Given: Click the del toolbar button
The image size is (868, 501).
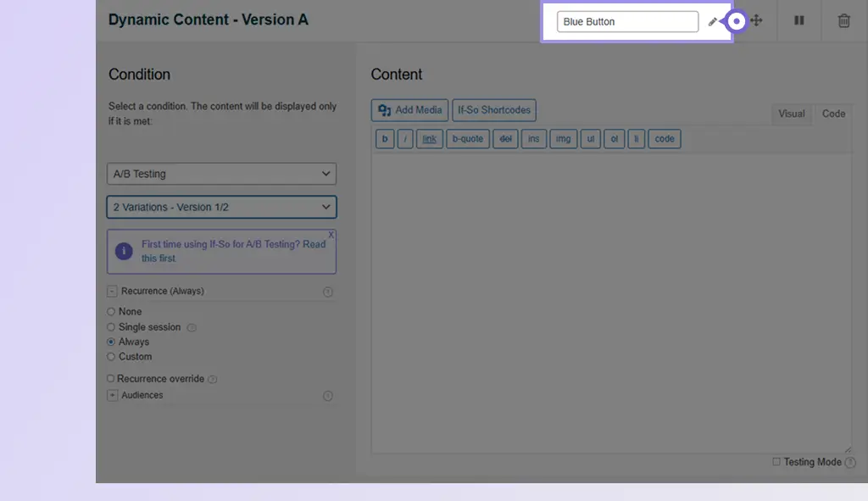Looking at the screenshot, I should click(505, 139).
